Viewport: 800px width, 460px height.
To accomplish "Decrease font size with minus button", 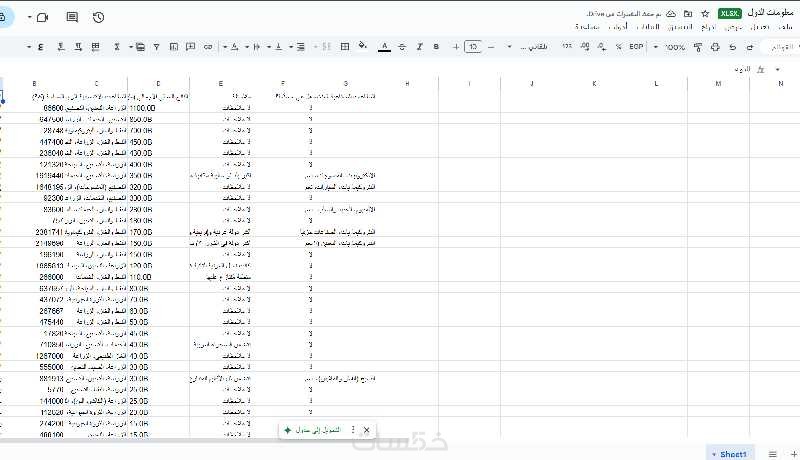I will click(x=491, y=47).
